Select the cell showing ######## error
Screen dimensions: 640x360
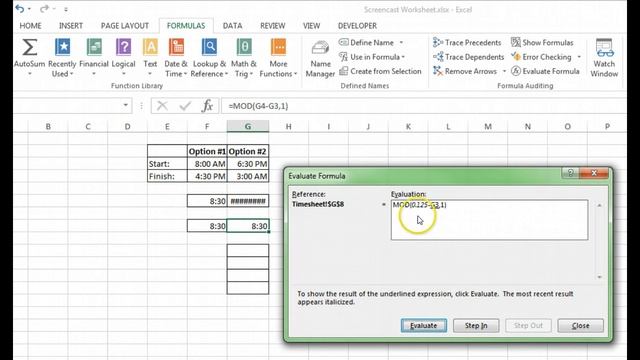[x=248, y=201]
